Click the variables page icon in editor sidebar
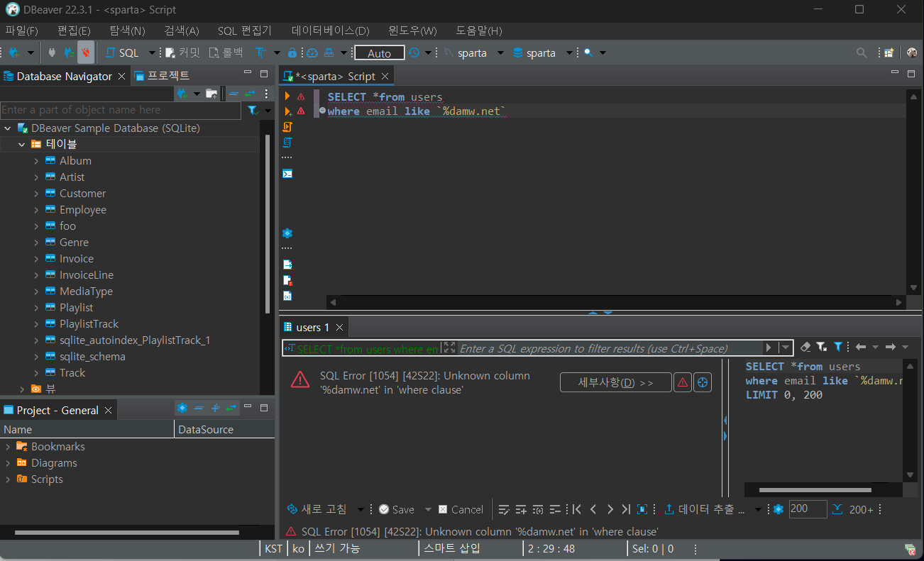The height and width of the screenshot is (561, 924). point(287,296)
